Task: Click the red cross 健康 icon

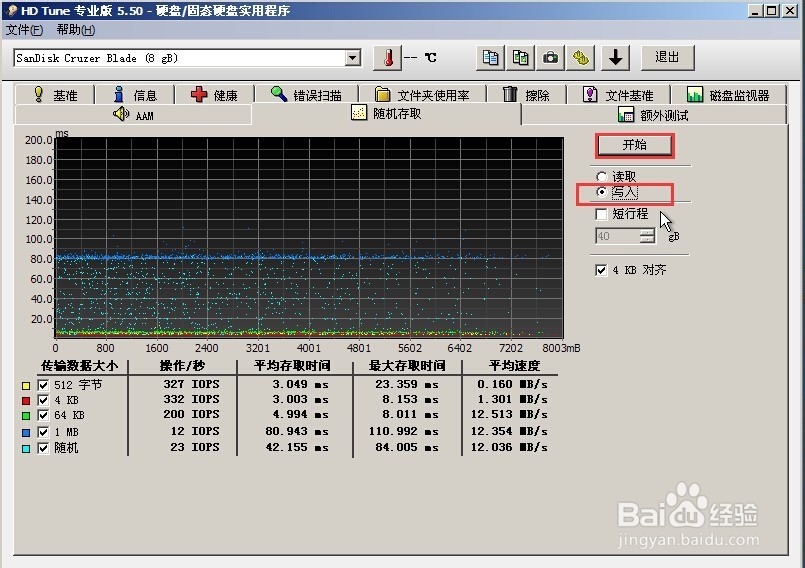Action: click(199, 94)
